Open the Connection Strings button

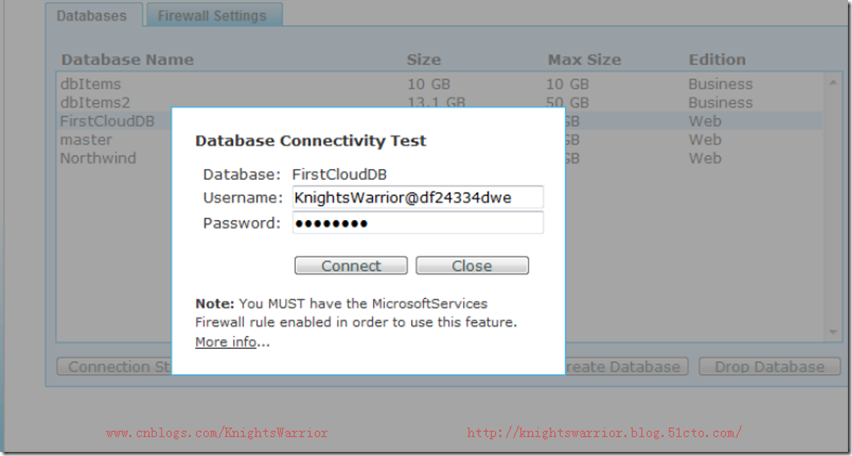(115, 366)
